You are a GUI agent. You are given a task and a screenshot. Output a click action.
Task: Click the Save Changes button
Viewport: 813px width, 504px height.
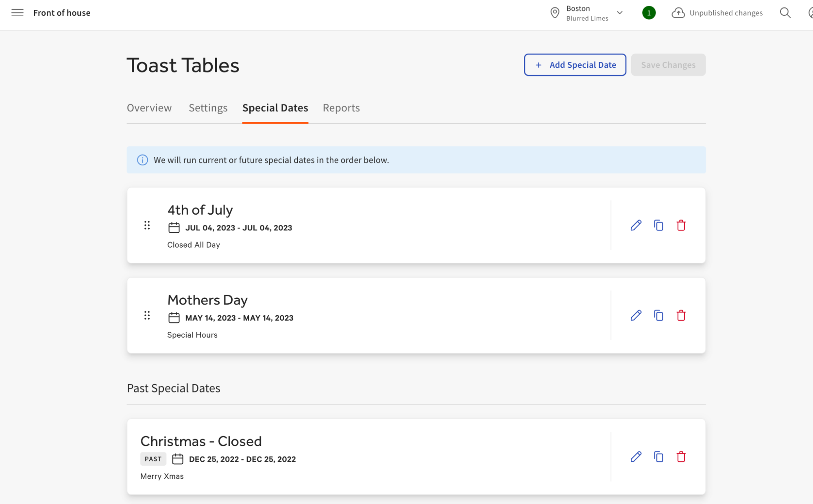[x=668, y=65]
